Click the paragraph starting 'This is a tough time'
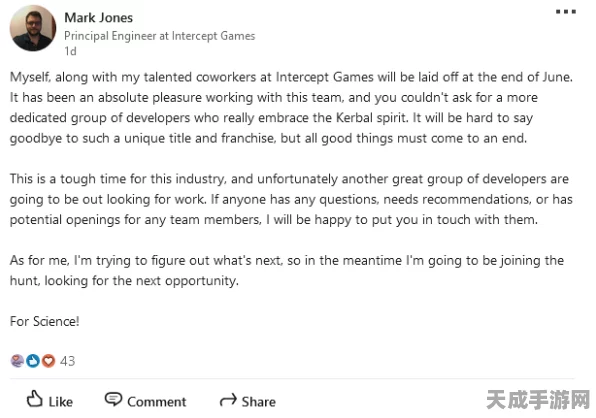 coord(291,199)
